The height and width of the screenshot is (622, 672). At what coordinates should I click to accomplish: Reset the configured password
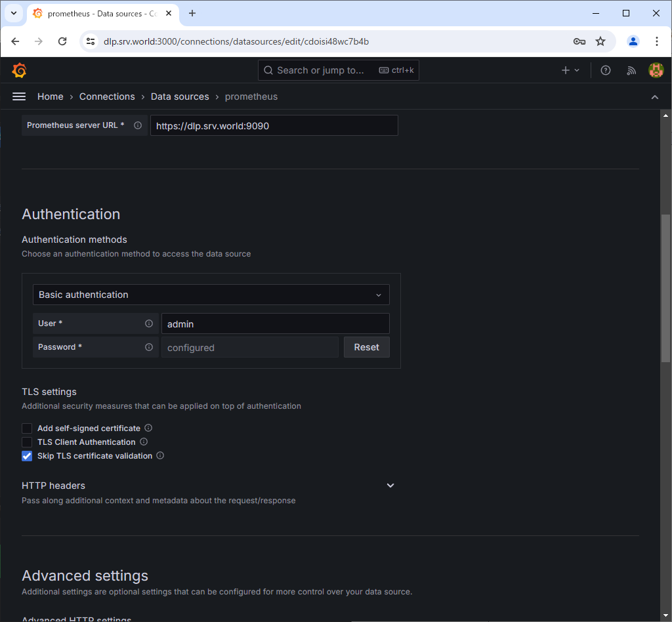pyautogui.click(x=367, y=347)
